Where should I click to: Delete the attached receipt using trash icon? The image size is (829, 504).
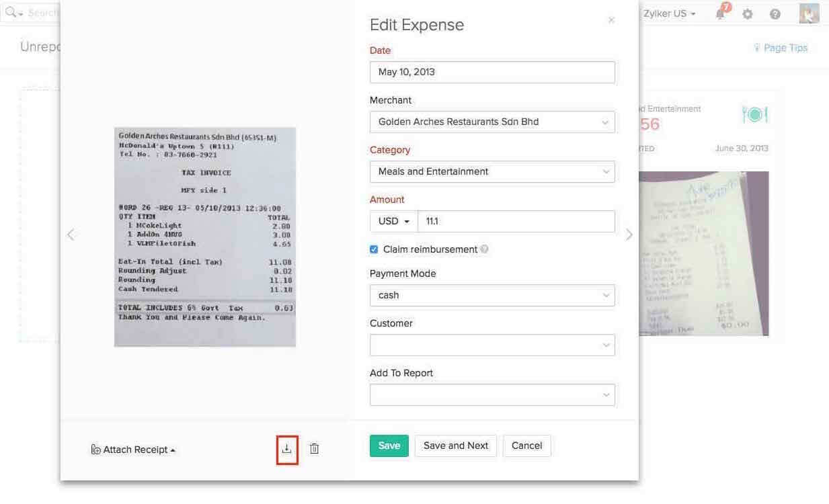314,449
